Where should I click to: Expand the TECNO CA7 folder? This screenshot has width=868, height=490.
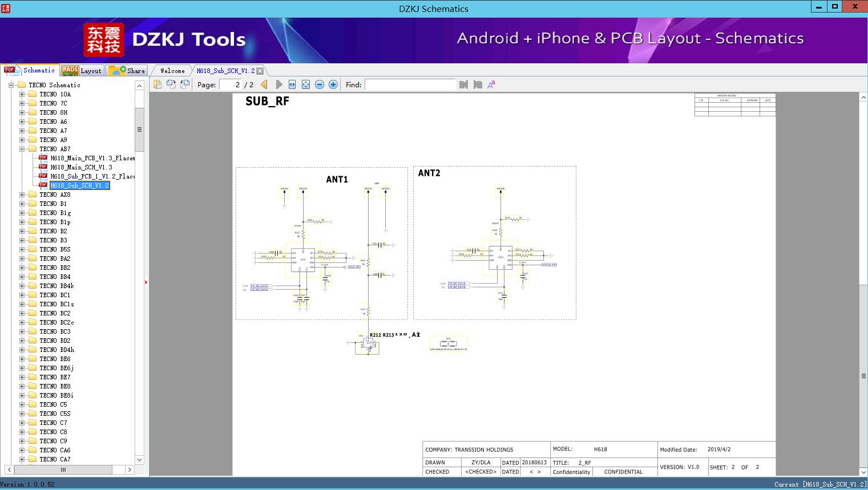(x=22, y=459)
